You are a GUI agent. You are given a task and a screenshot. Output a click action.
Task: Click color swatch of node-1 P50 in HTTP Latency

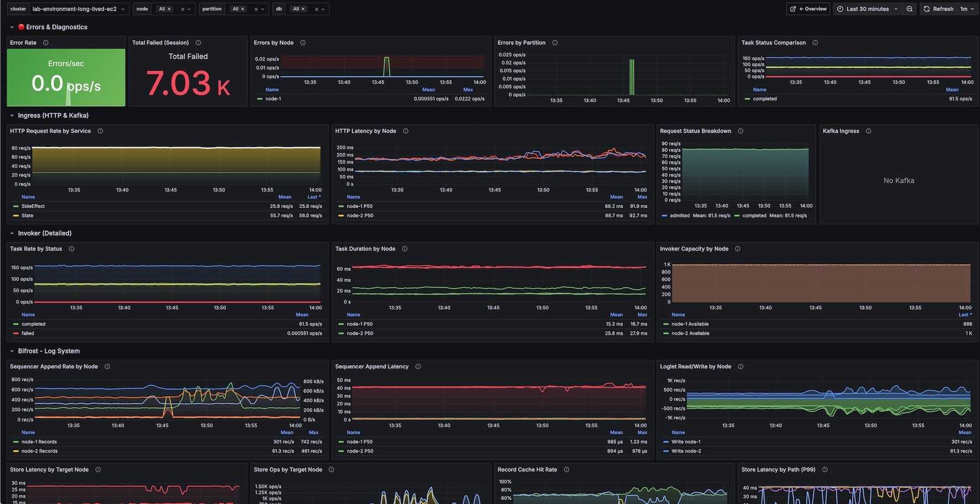pos(341,206)
